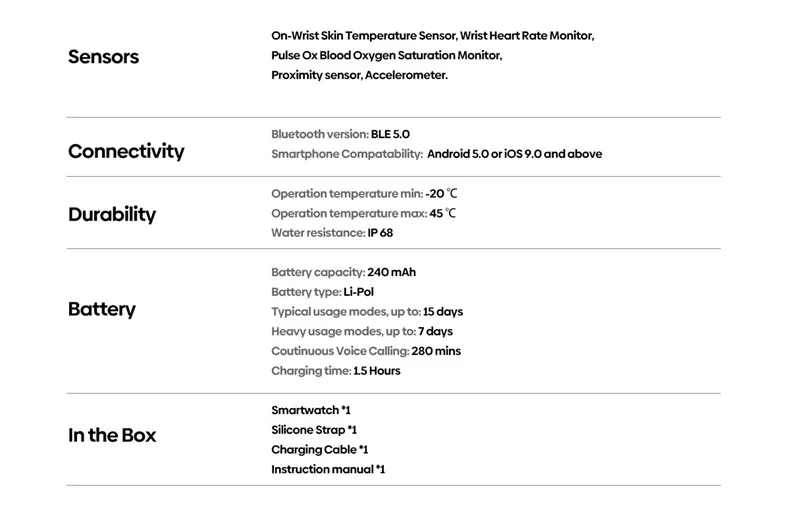Click the Battery capacity 240 mAh line
790x506 pixels.
(x=343, y=272)
